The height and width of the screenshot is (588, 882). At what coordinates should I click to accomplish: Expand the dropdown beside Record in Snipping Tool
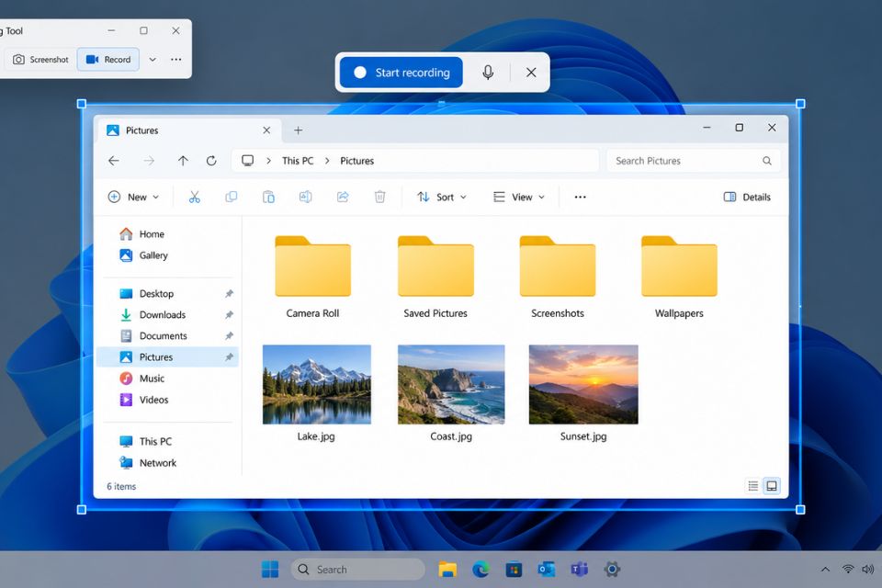[x=153, y=59]
